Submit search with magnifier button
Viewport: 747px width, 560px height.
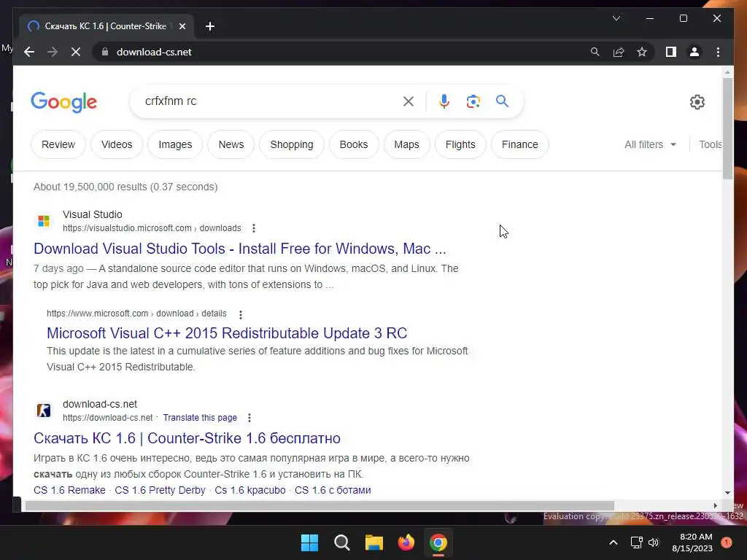click(502, 101)
